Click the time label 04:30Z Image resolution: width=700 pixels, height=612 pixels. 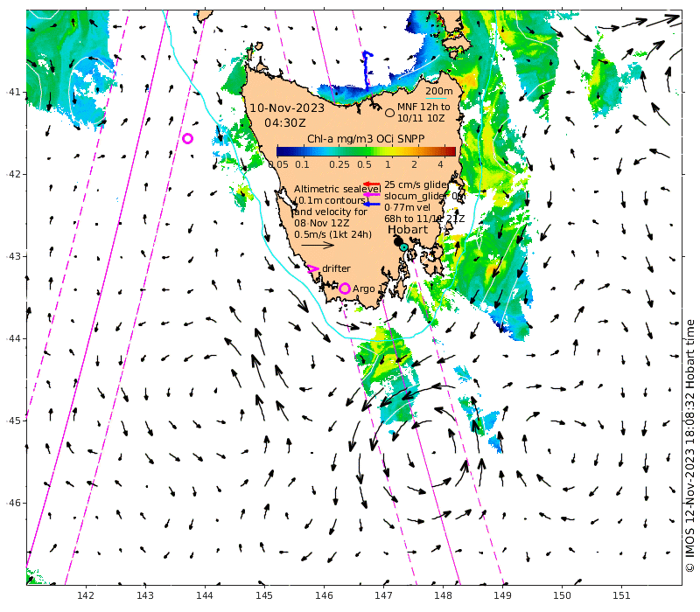[285, 122]
